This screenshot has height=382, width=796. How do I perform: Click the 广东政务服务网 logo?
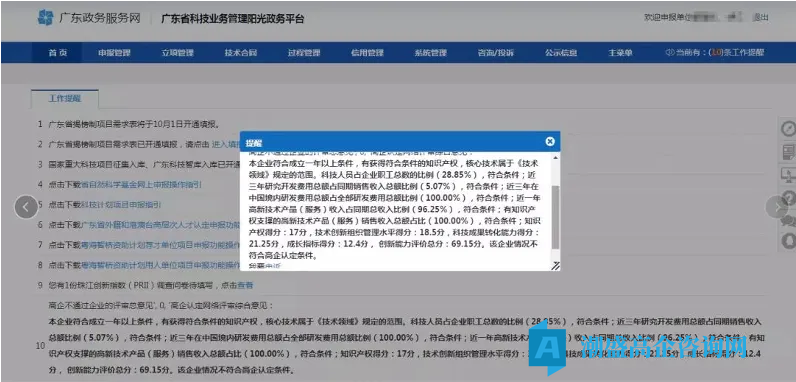(89, 18)
